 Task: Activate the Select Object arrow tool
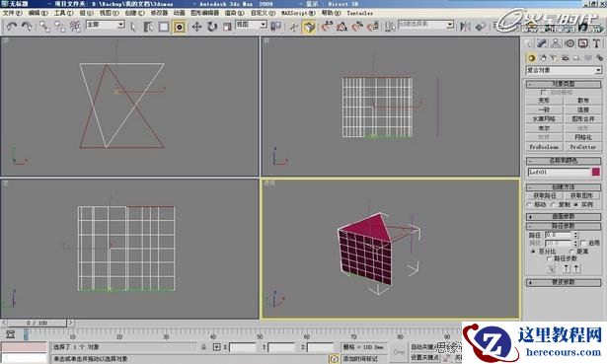click(x=133, y=27)
